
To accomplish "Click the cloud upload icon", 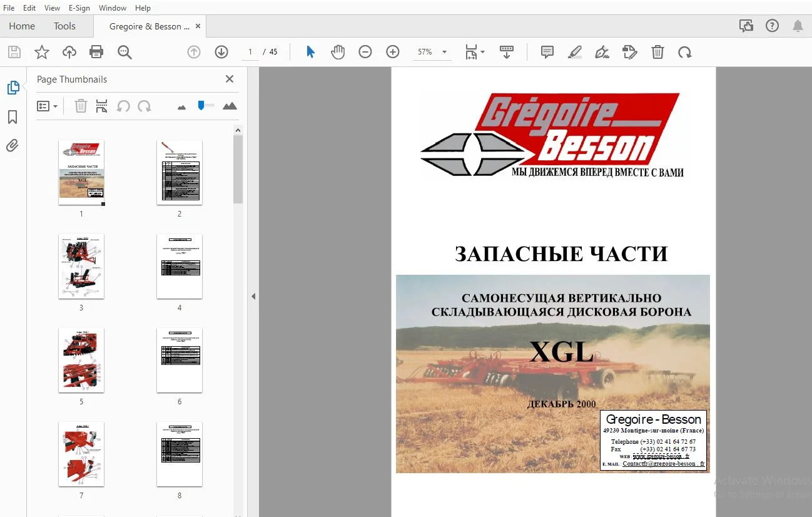I will tap(69, 52).
